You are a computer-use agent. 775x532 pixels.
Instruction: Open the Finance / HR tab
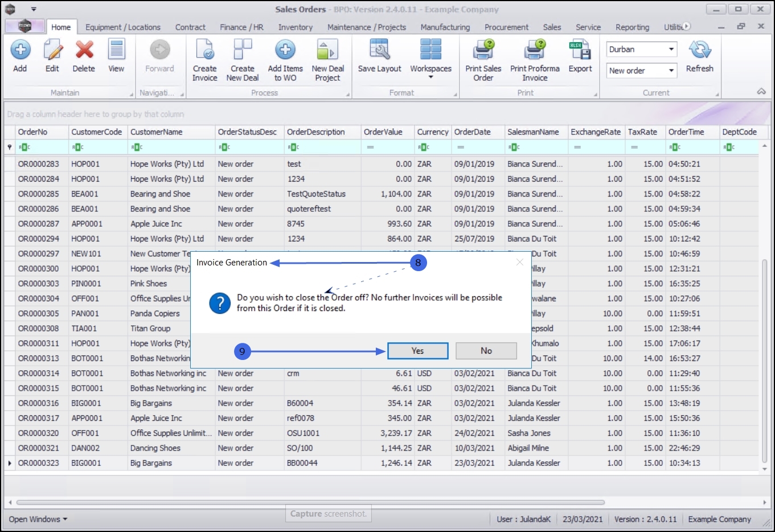pyautogui.click(x=241, y=27)
